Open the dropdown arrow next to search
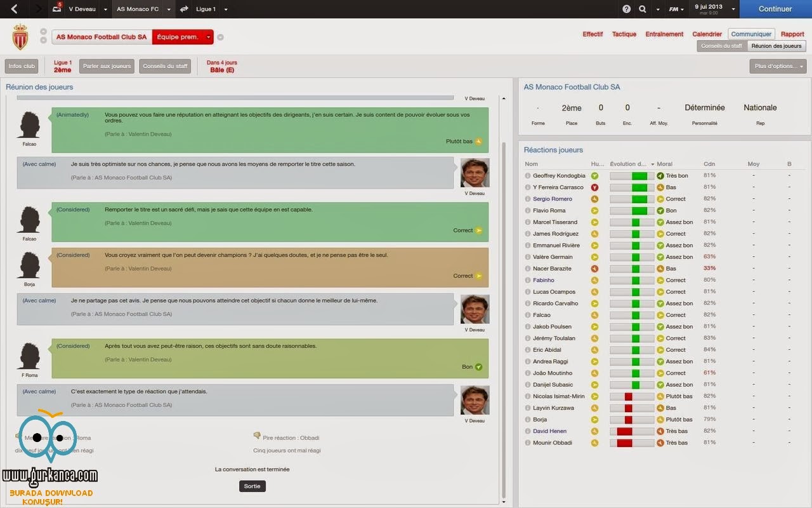 (657, 10)
